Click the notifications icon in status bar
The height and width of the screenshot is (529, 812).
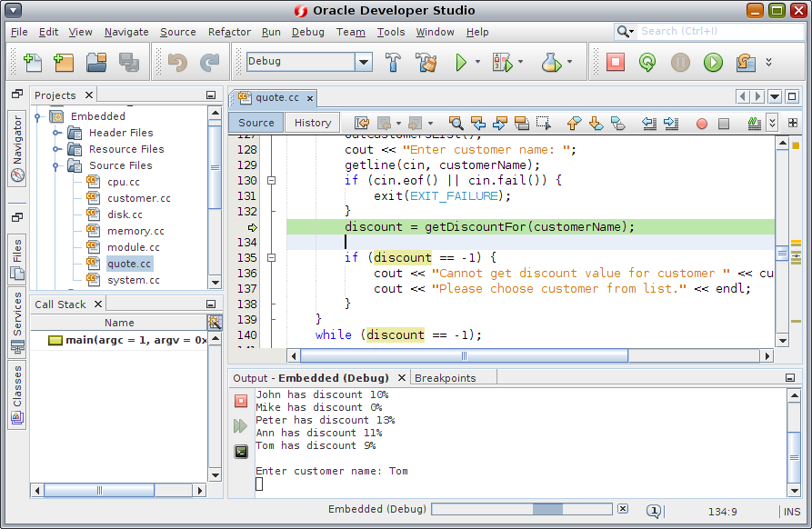click(654, 512)
